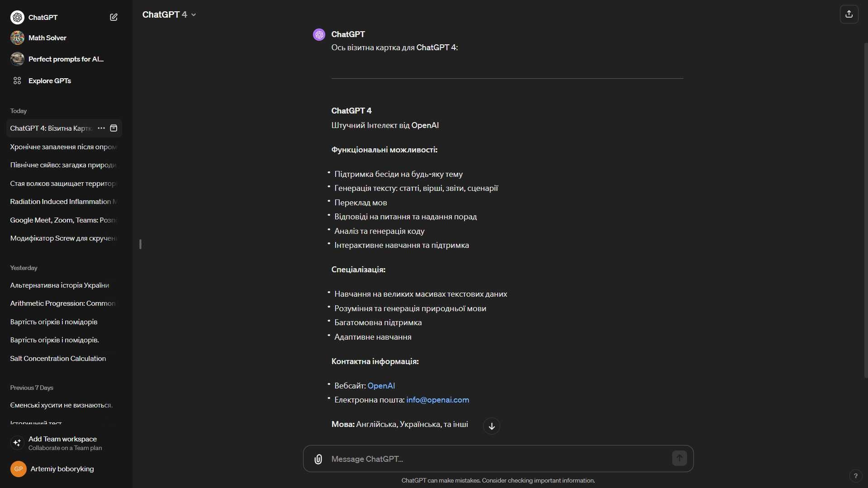Click the Спеціалізація heading
868x488 pixels.
click(x=358, y=270)
